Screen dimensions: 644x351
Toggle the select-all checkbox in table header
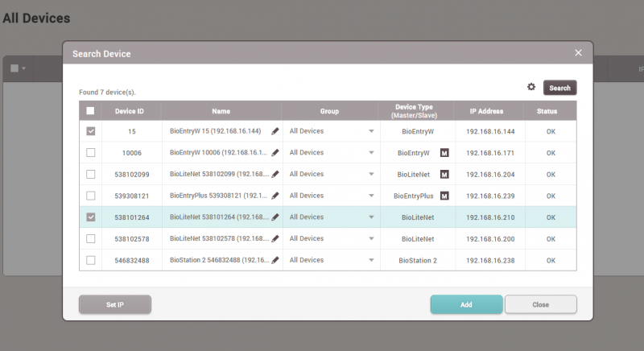91,111
